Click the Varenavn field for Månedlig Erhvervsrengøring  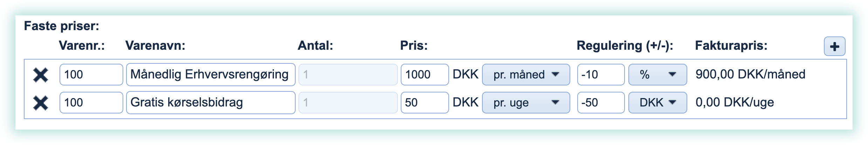[x=211, y=75]
